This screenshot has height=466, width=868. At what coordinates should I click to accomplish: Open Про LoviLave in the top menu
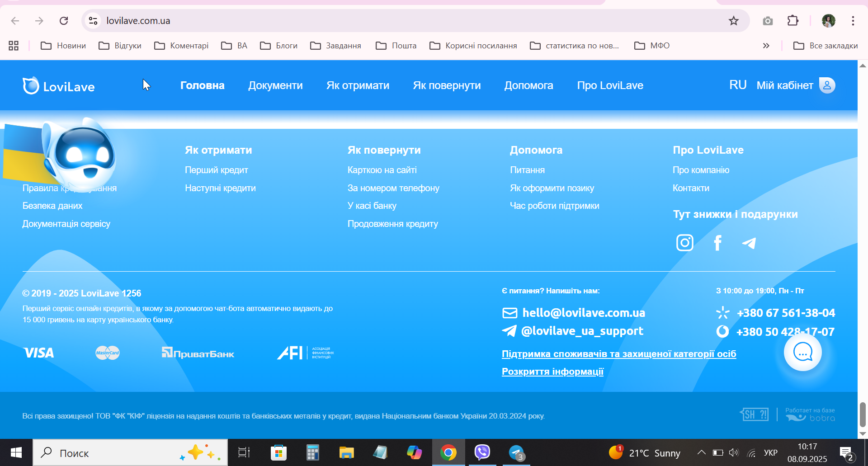point(610,85)
